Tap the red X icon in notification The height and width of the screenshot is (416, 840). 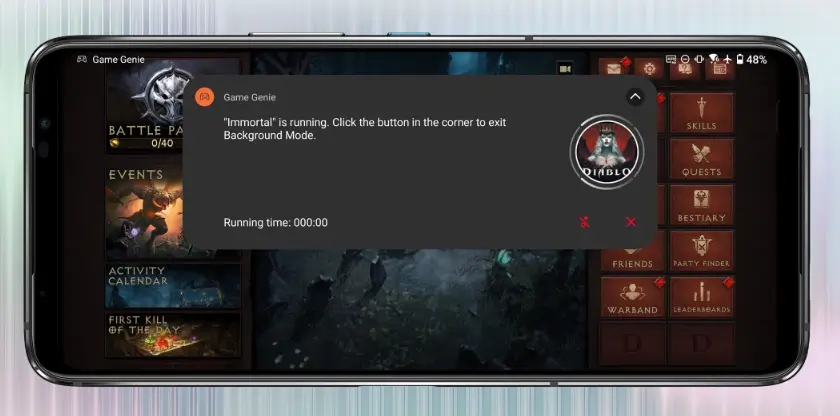631,222
